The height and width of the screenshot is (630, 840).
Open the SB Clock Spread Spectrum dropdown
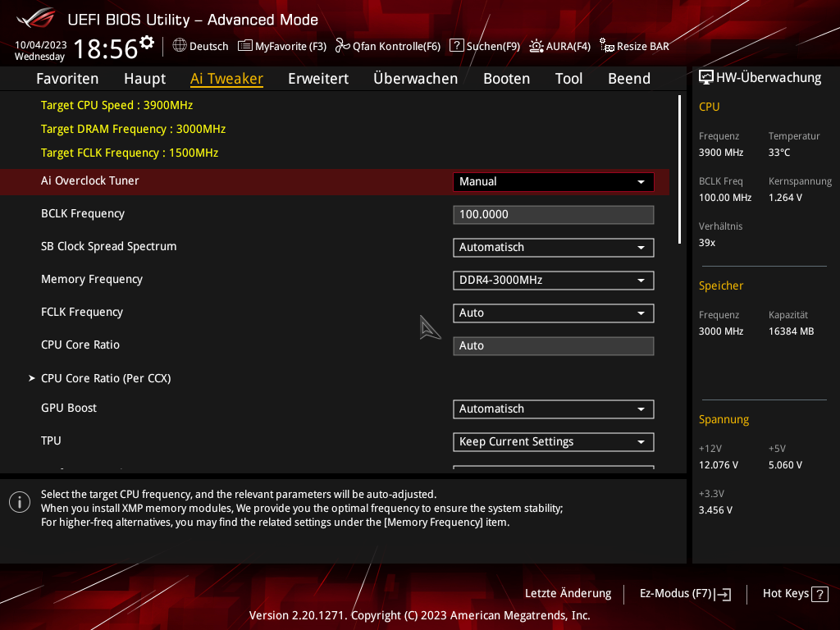tap(554, 248)
